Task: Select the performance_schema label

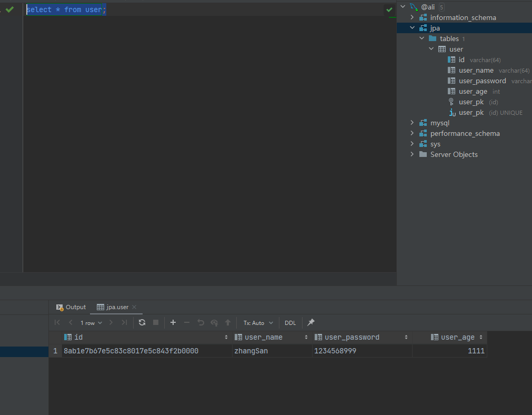Action: (x=465, y=133)
